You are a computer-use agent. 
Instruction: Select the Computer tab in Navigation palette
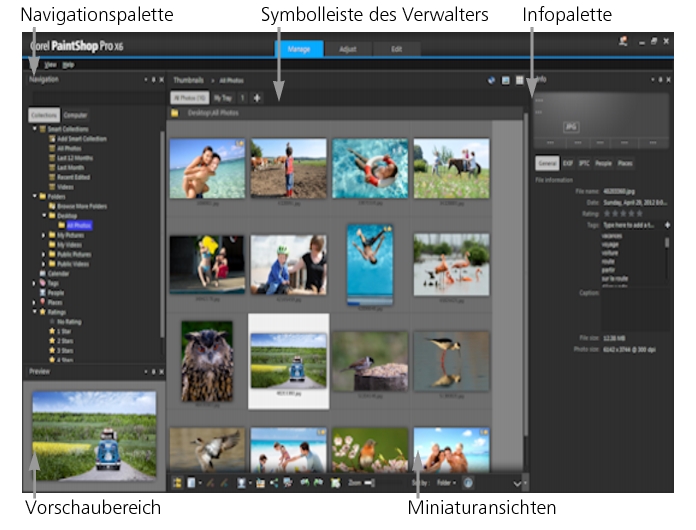75,116
